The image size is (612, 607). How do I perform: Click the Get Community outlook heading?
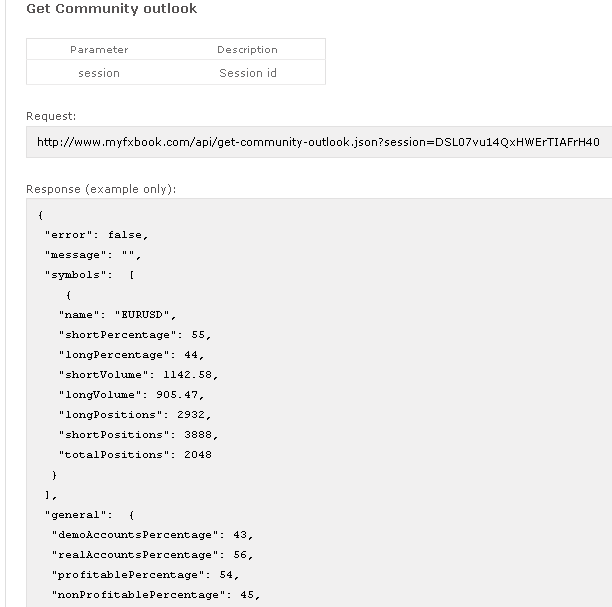pos(112,9)
